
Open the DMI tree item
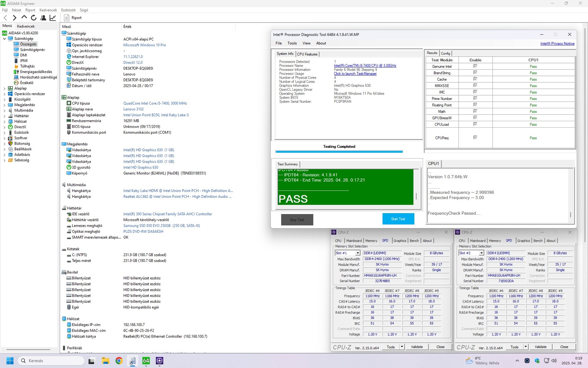tap(23, 55)
